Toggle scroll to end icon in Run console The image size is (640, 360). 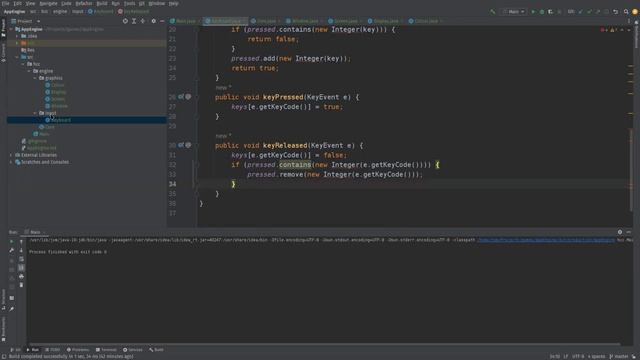[x=21, y=267]
